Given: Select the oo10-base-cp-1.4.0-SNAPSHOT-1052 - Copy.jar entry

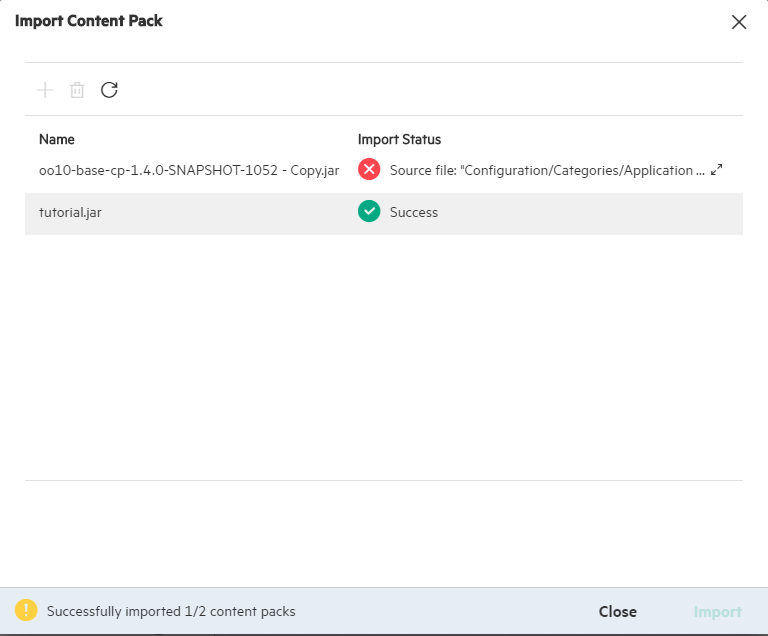Looking at the screenshot, I should tap(189, 171).
